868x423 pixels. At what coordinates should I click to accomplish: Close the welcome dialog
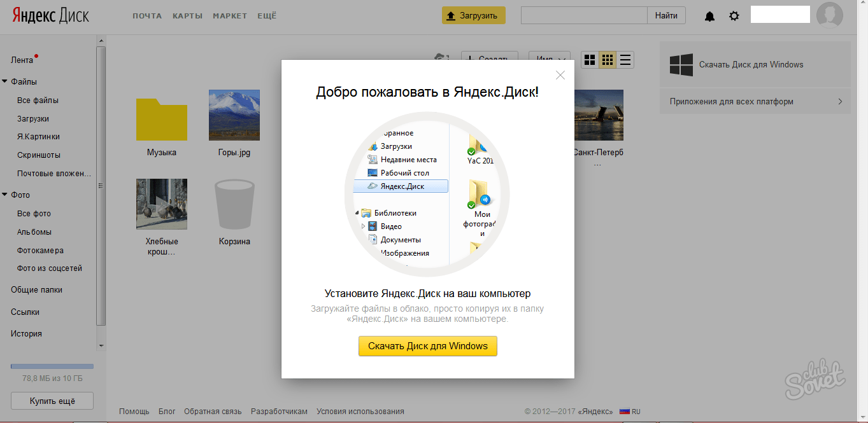click(x=560, y=75)
